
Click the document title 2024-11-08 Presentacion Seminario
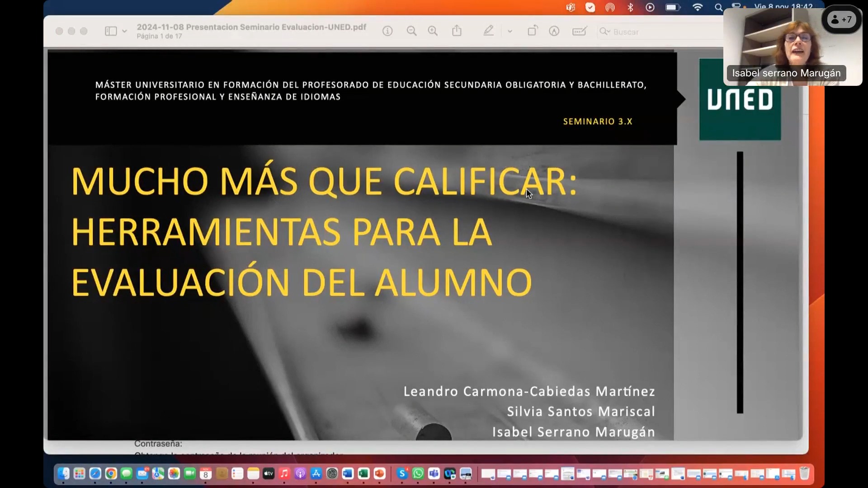251,27
